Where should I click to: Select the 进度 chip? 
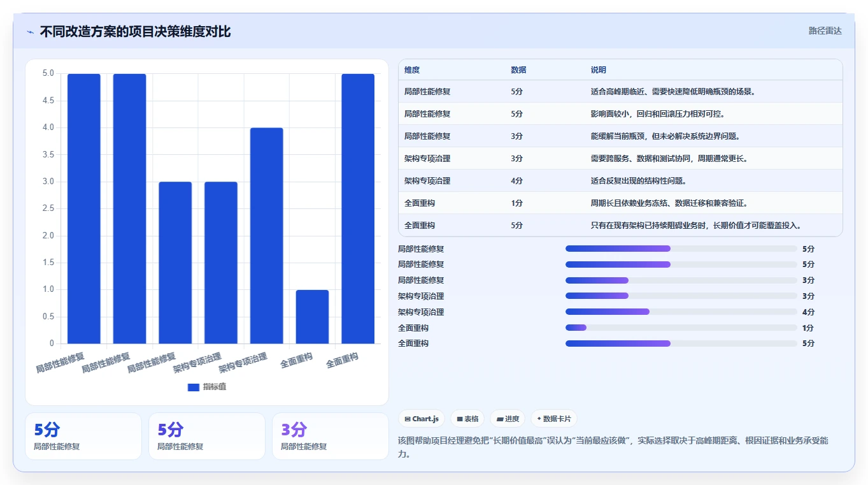coord(508,419)
